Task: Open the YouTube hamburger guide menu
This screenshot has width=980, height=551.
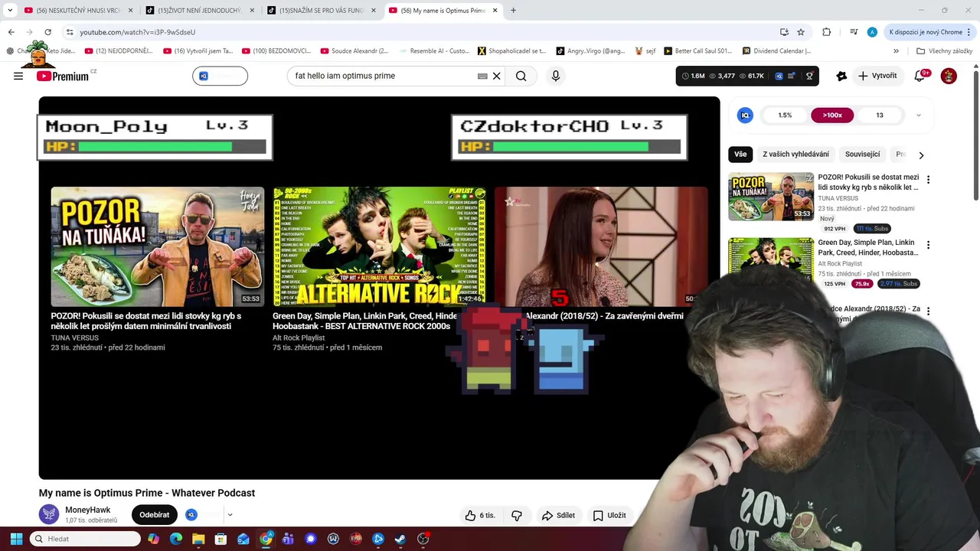Action: pyautogui.click(x=18, y=76)
